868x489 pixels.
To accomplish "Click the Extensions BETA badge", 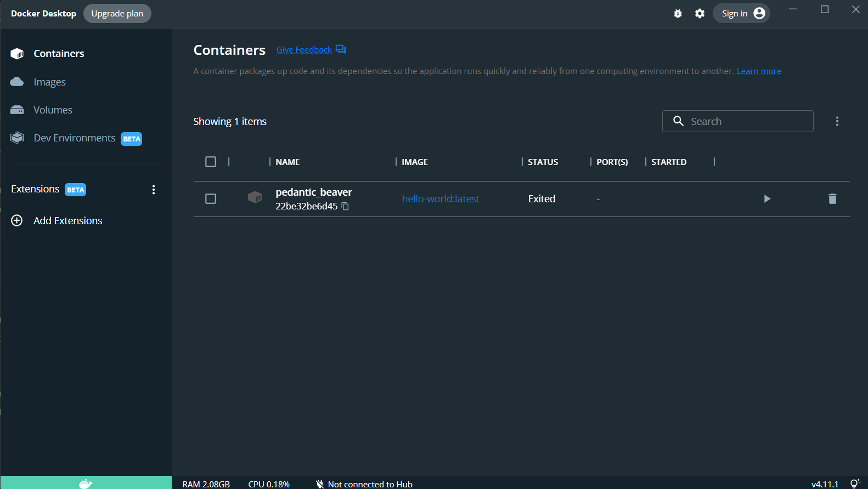I will tap(76, 190).
